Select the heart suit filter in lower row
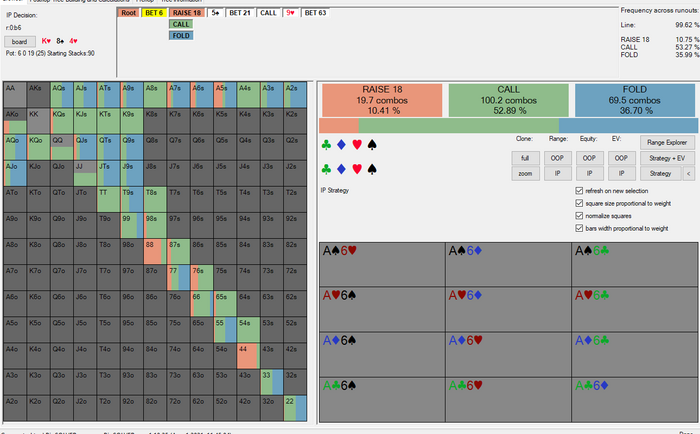 (x=357, y=169)
